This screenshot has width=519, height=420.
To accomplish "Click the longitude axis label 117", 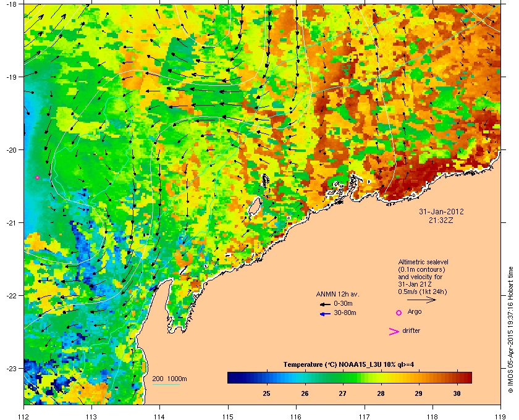I will pyautogui.click(x=365, y=416).
